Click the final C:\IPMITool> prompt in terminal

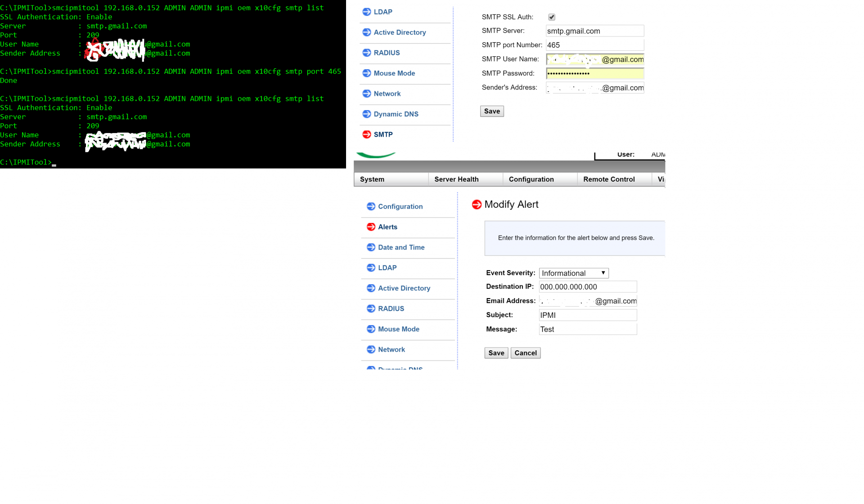[26, 162]
